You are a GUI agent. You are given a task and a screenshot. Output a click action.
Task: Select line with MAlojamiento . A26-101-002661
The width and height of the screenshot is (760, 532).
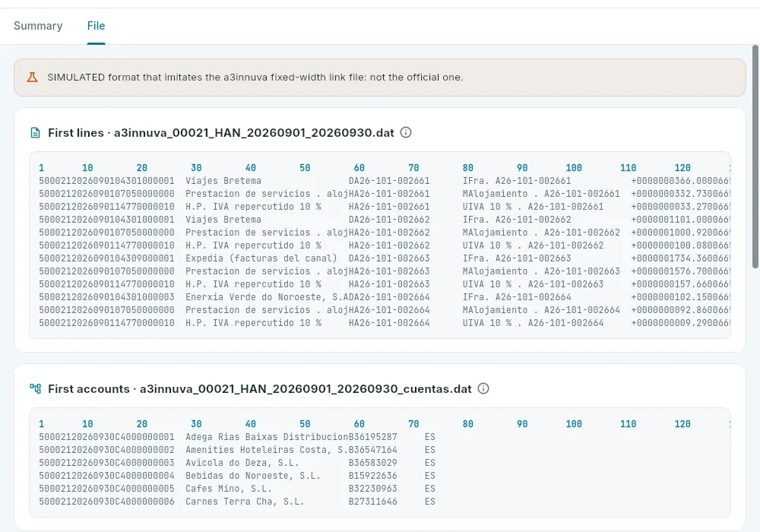pos(385,194)
